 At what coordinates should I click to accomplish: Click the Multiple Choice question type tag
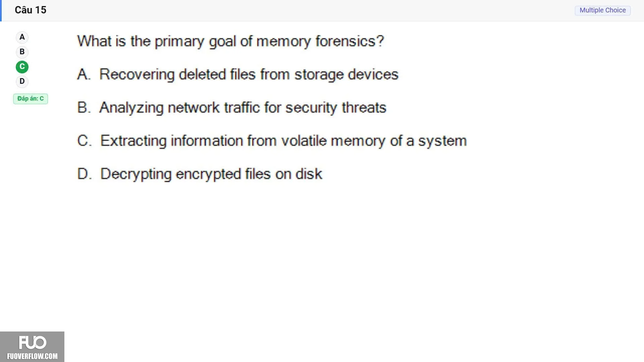point(602,10)
